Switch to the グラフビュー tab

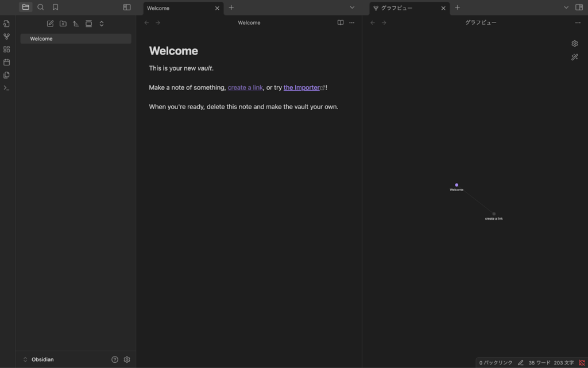(x=409, y=8)
